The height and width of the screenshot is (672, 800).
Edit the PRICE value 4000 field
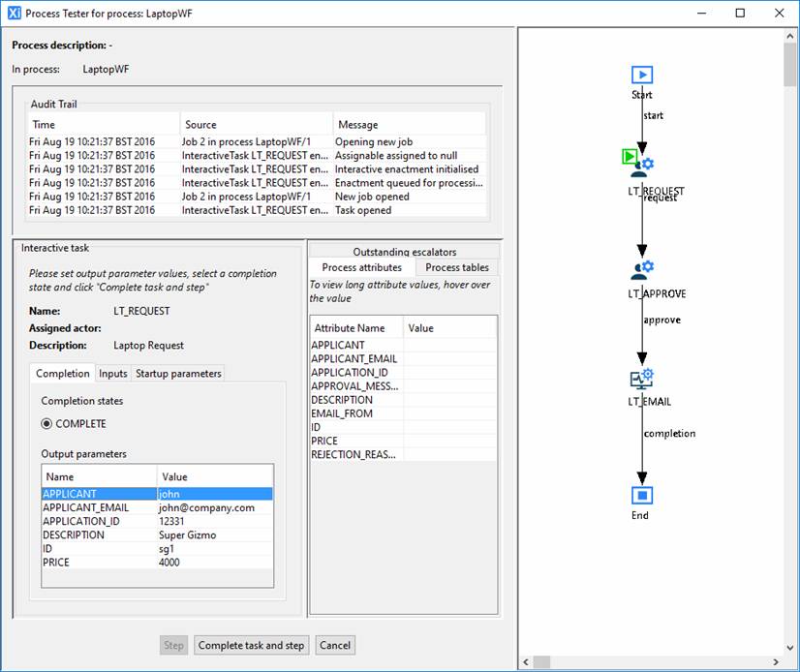[x=214, y=563]
